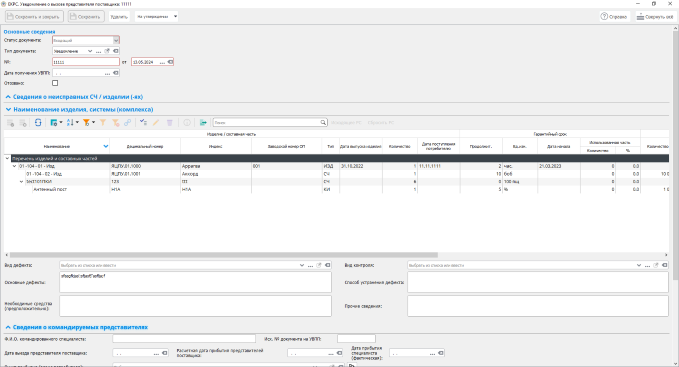This screenshot has height=367, width=679.
Task: Expand the Сведения о неисправных СЧ section
Action: point(8,97)
